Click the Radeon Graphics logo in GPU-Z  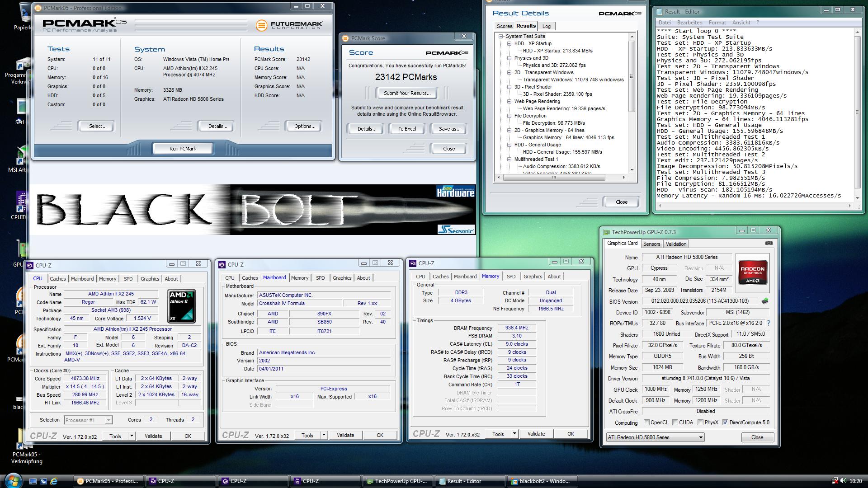(753, 272)
